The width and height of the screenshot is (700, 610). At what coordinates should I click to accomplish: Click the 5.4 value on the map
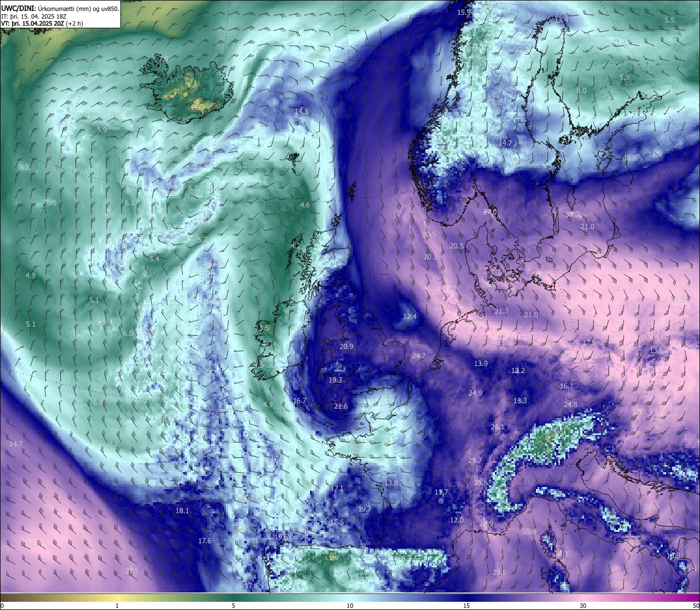[x=154, y=259]
